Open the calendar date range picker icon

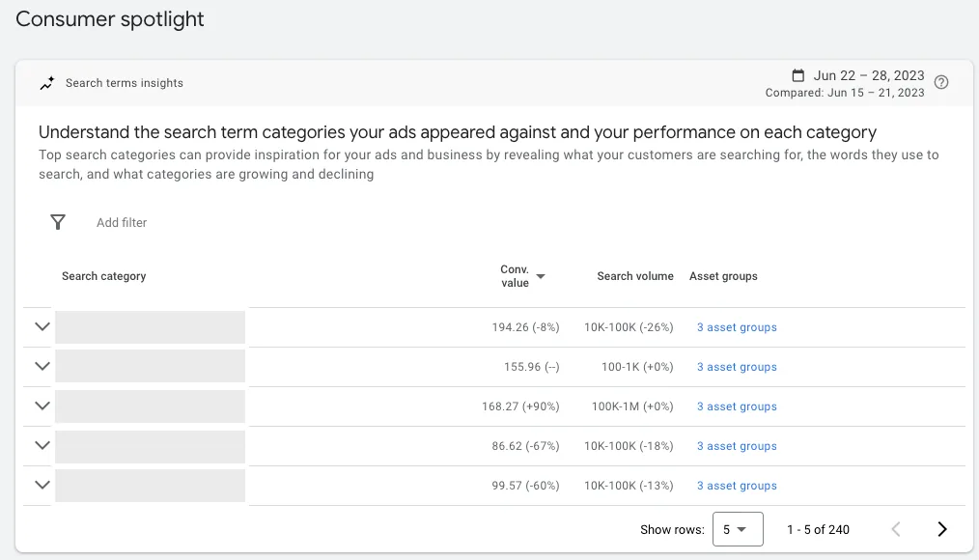797,75
